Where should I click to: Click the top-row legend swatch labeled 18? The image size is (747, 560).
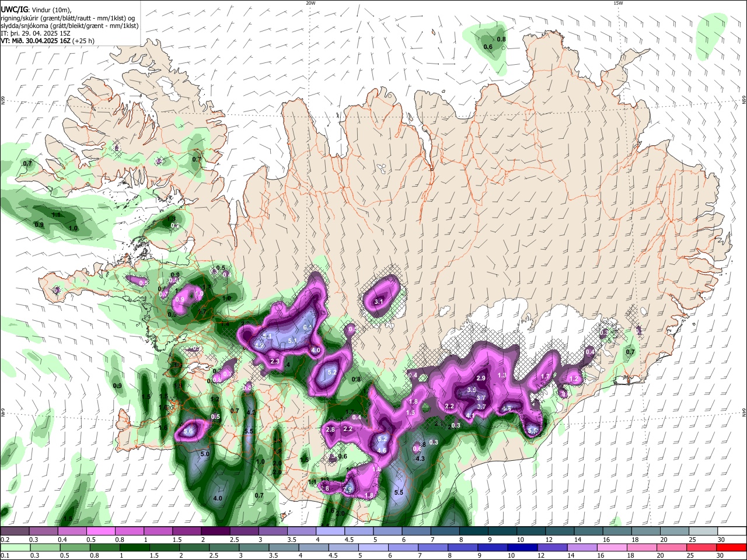pos(645,531)
